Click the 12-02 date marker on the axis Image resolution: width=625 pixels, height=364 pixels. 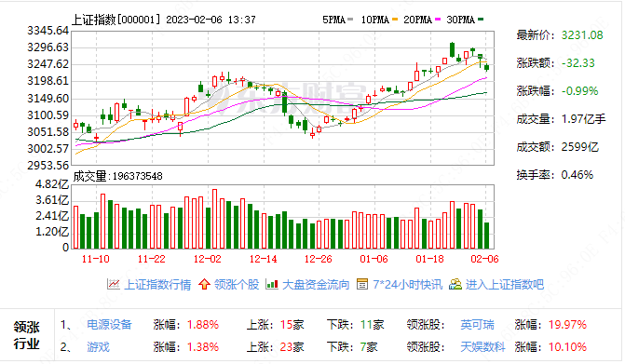tap(208, 259)
